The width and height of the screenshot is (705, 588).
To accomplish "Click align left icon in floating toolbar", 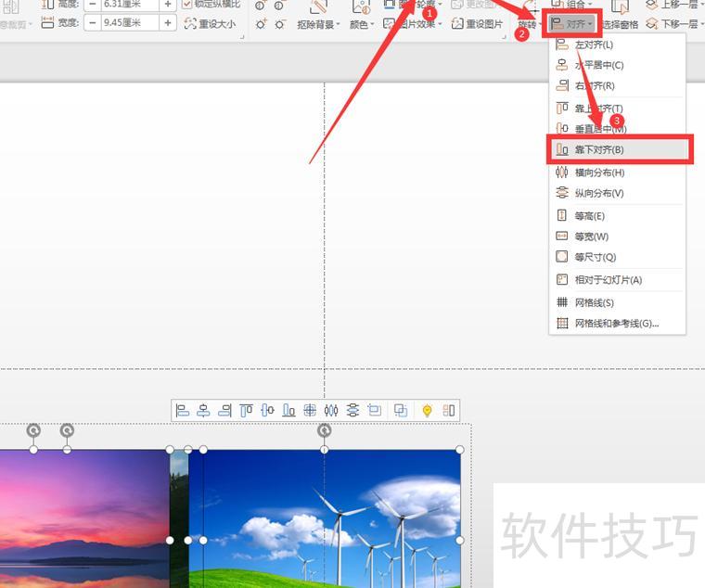I will [182, 410].
